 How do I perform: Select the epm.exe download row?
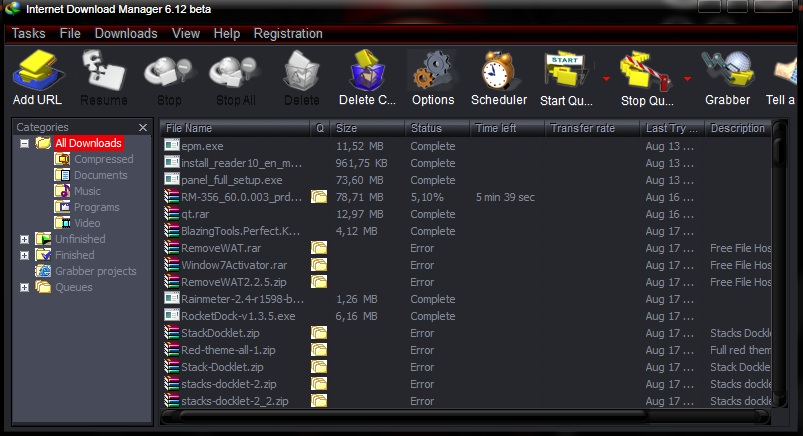tap(466, 146)
